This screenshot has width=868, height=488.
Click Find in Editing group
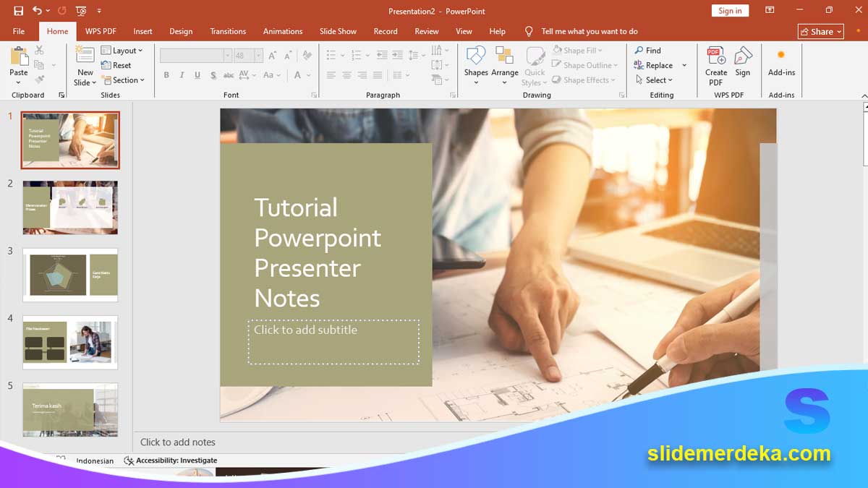tap(648, 51)
